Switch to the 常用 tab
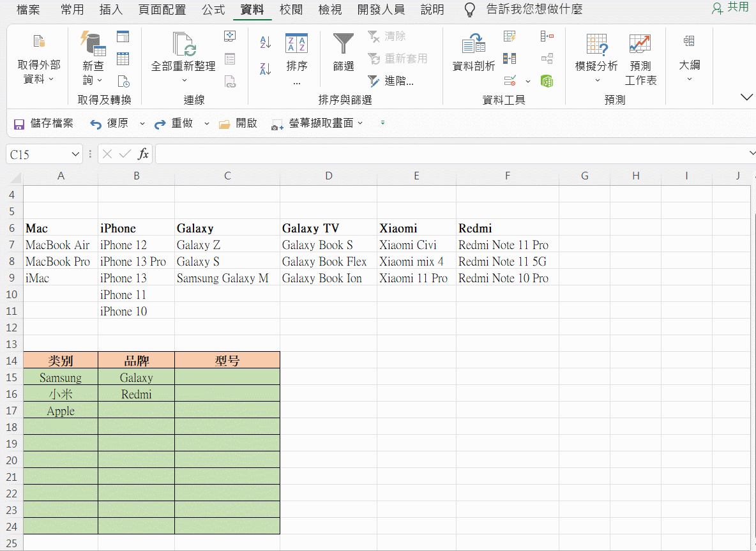Viewport: 756px width, 551px height. click(x=72, y=10)
